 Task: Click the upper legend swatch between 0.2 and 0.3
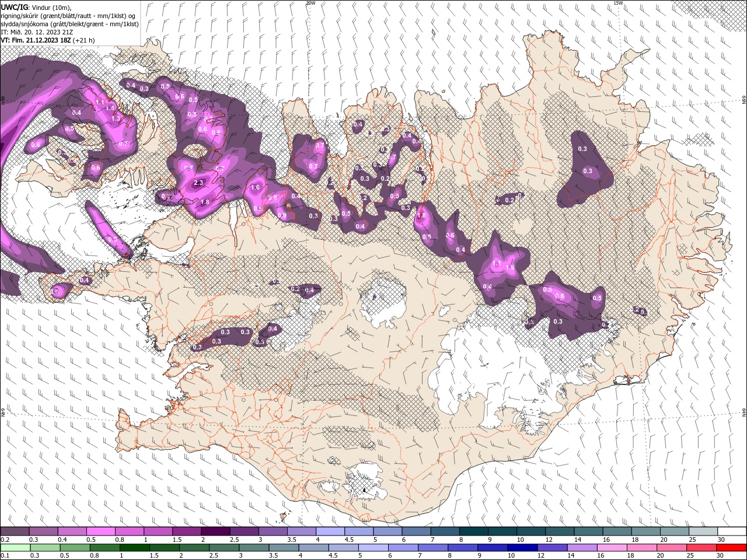point(15,531)
